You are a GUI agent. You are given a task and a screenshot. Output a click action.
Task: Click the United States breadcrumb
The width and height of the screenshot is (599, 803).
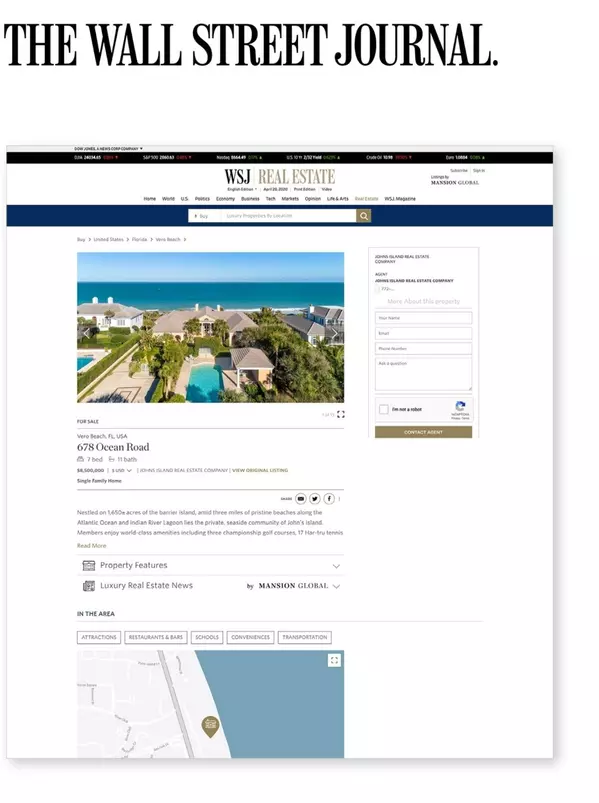coord(109,239)
